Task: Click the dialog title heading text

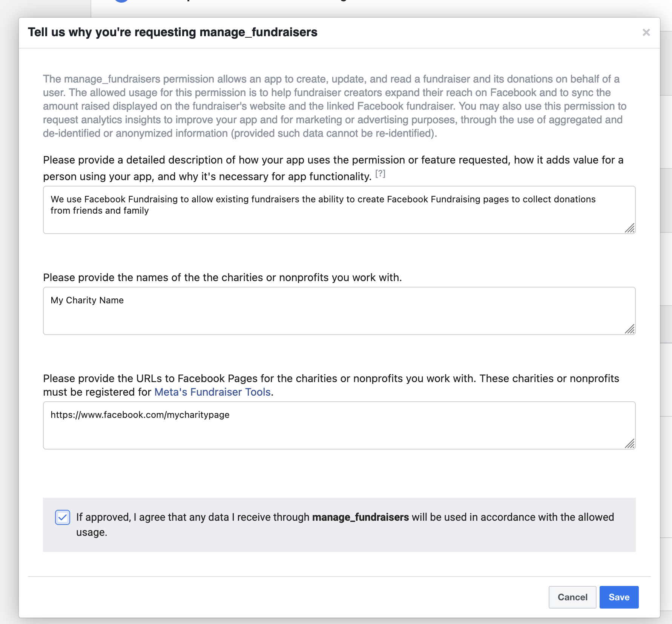Action: click(173, 32)
